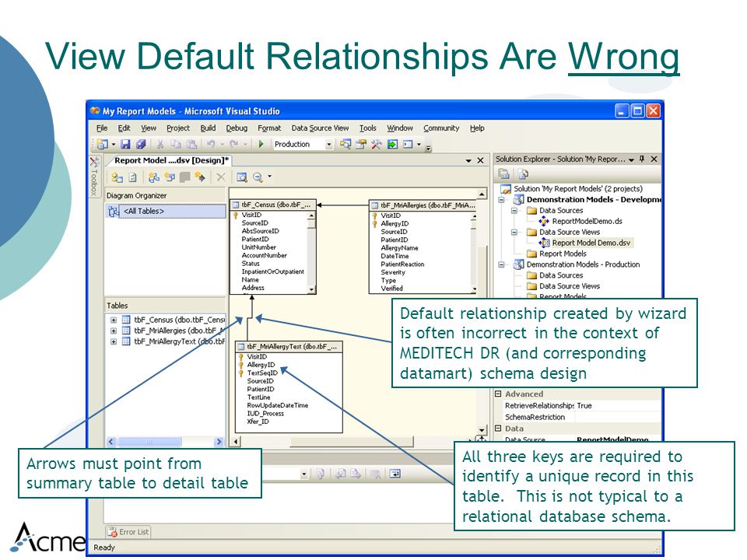Open the Solution Explorer toolbar icon

point(345,144)
